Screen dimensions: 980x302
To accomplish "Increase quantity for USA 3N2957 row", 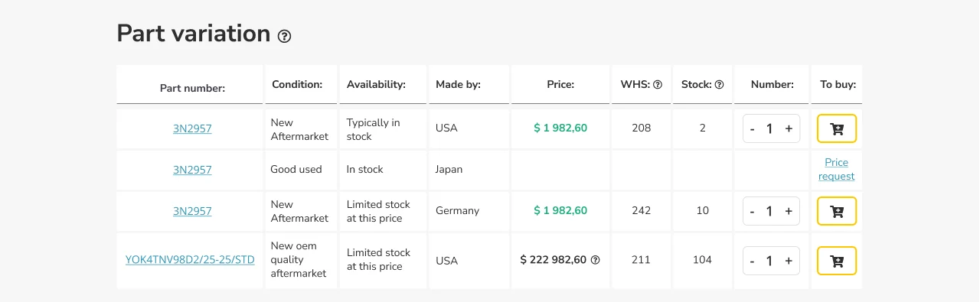I will click(x=789, y=129).
